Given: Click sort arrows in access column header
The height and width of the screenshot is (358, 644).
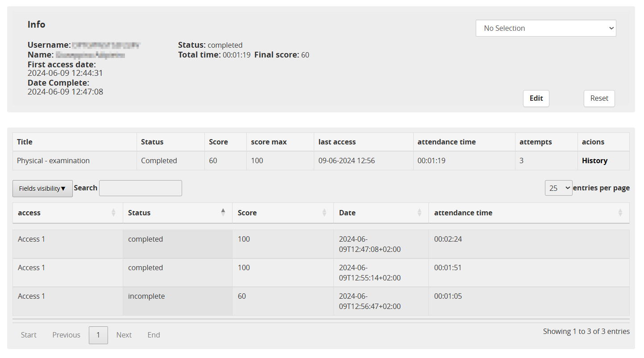Looking at the screenshot, I should click(x=113, y=213).
